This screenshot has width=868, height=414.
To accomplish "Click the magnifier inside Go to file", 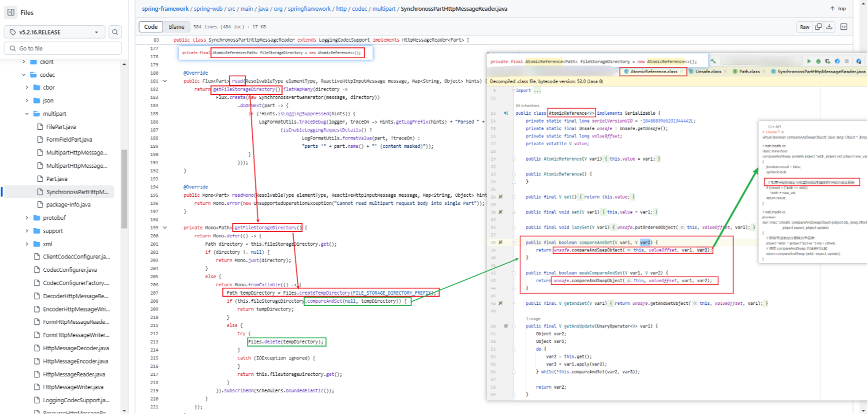I will point(12,48).
